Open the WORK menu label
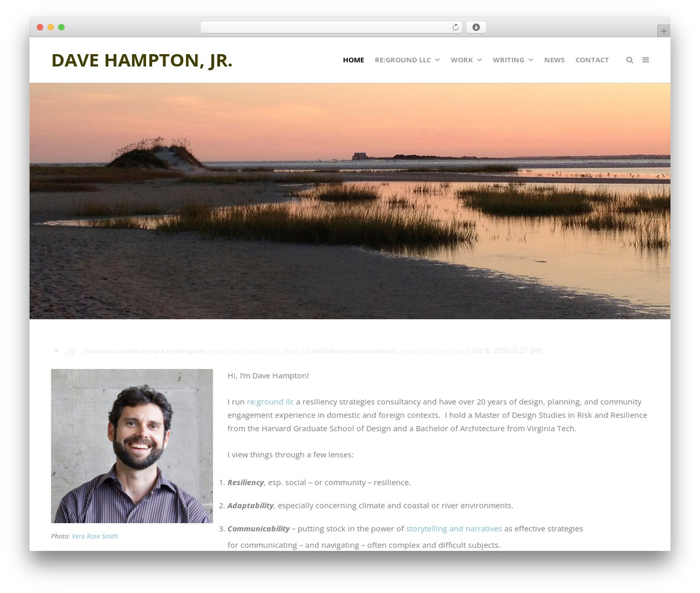 462,60
